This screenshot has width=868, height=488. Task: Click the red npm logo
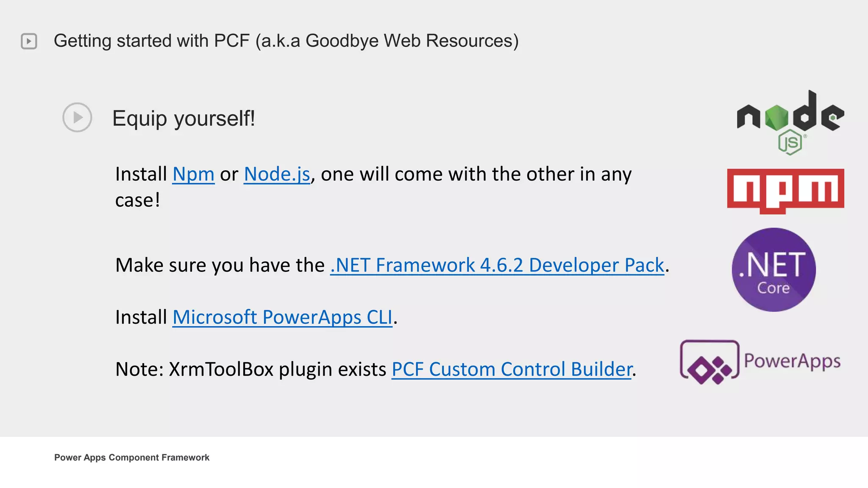785,191
